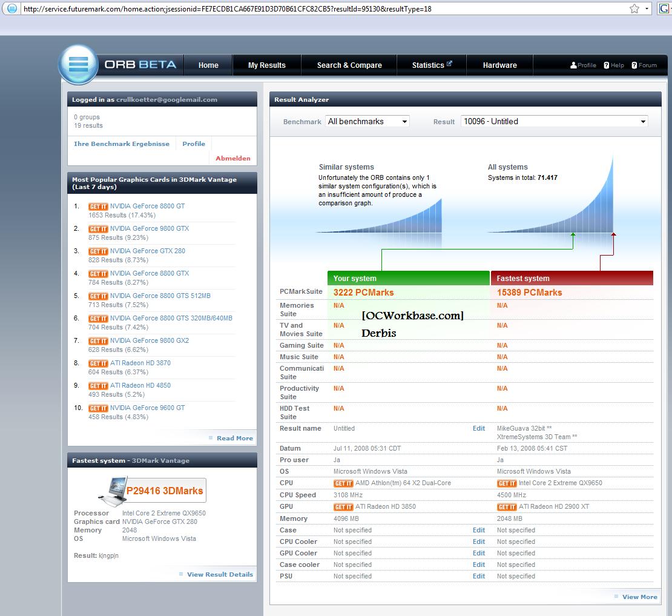Click the 'Fastest system' red header
Viewport: 672px width, 616px height.
[x=572, y=278]
